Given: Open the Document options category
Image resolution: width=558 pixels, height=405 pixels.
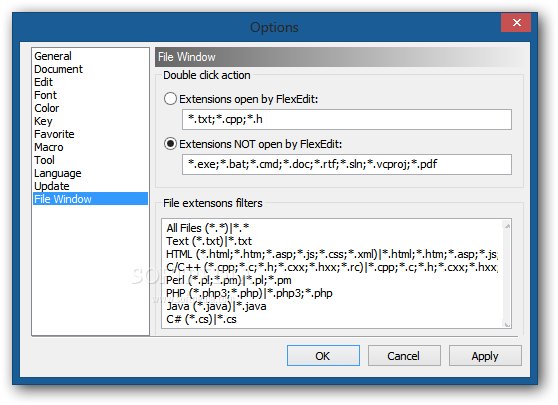Looking at the screenshot, I should (x=58, y=69).
